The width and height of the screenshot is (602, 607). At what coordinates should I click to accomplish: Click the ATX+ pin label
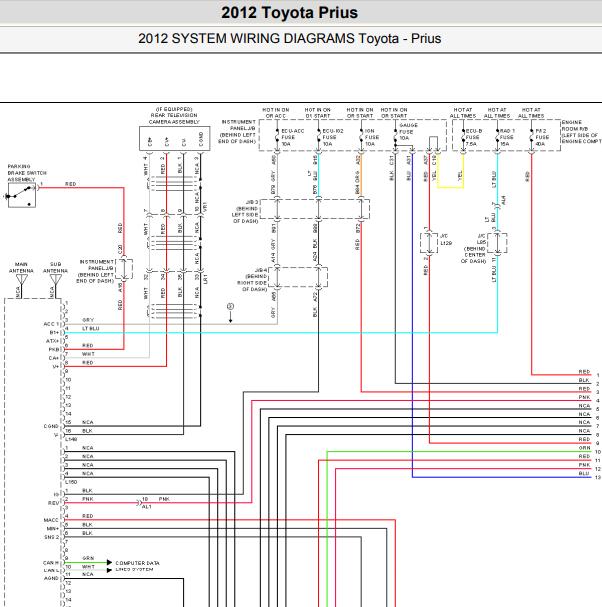tap(53, 341)
